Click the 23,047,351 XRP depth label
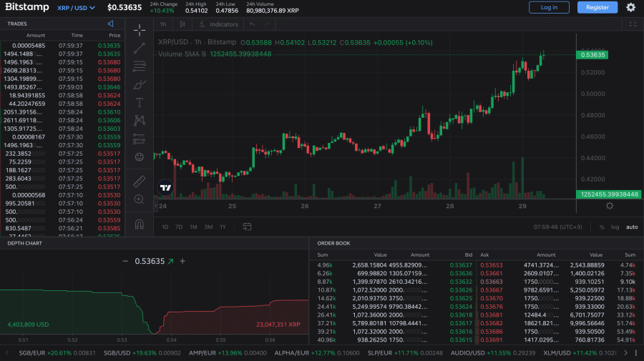The height and width of the screenshot is (361, 644). coord(278,325)
